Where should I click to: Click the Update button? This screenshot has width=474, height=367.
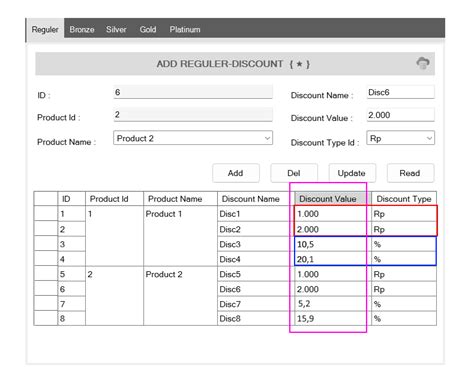[352, 173]
